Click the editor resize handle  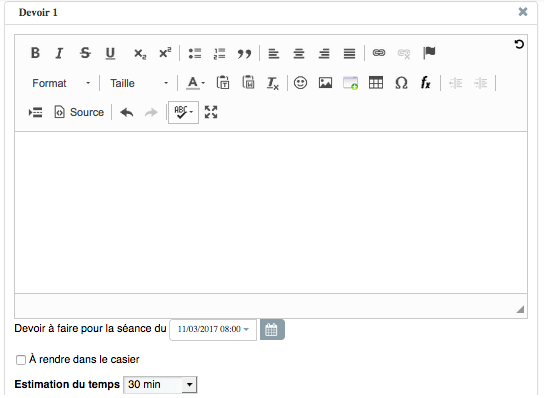pos(520,309)
